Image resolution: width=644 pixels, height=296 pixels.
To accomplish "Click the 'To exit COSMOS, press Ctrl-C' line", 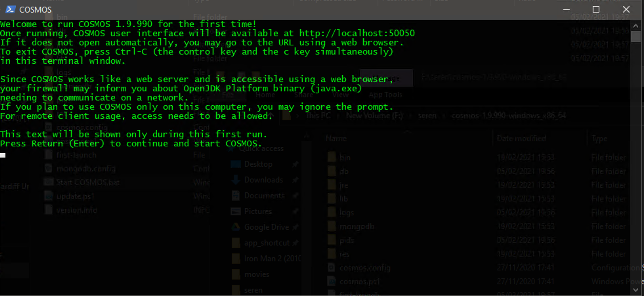I will (196, 52).
